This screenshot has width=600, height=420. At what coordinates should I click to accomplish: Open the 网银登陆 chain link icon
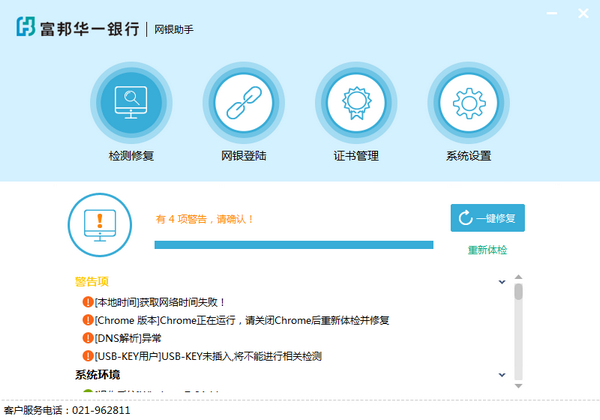(x=244, y=103)
